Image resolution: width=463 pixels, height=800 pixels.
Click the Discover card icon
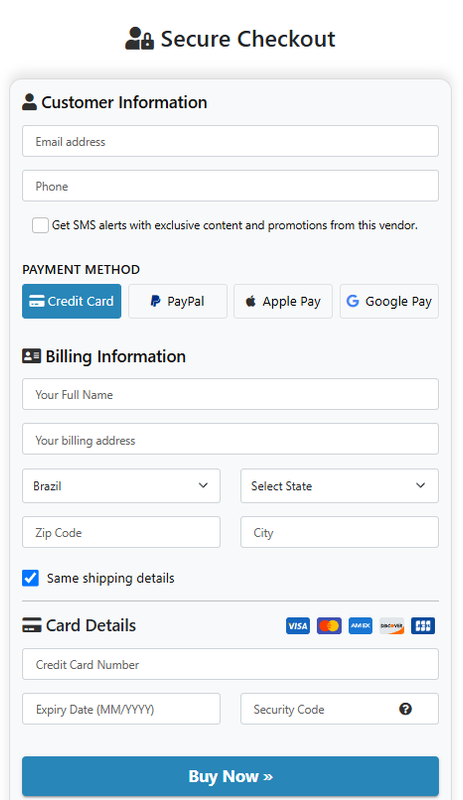pyautogui.click(x=392, y=626)
